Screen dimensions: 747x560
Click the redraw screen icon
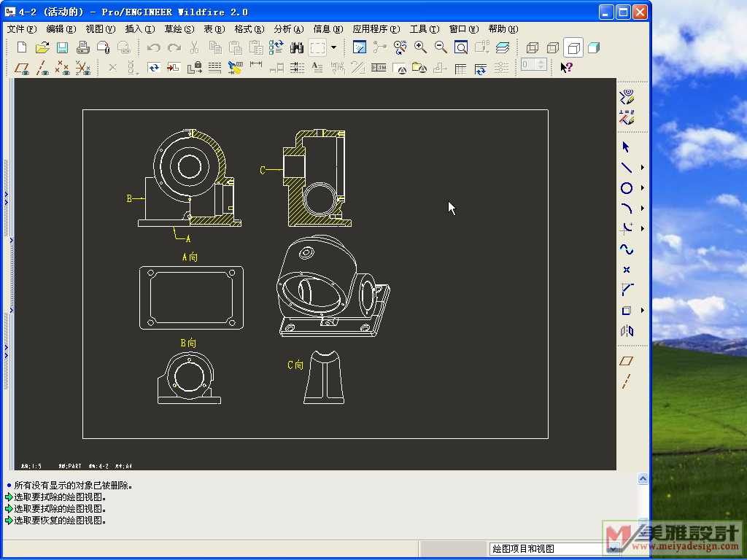tap(359, 47)
